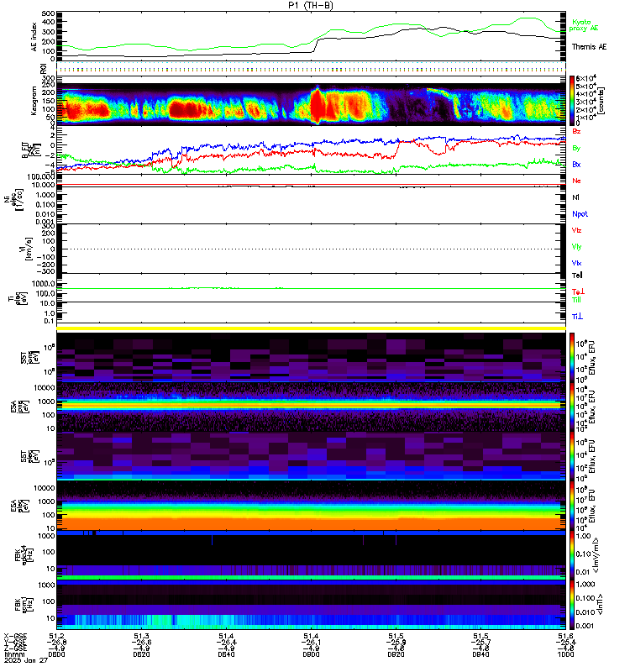Select the black Ni density legend label

point(575,197)
